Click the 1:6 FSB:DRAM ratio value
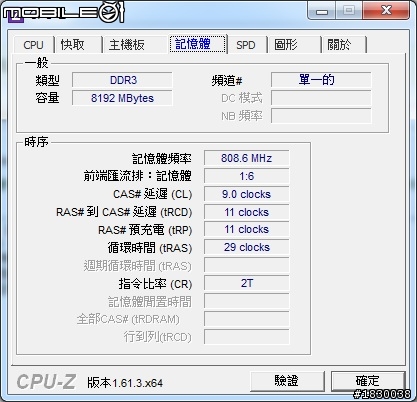This screenshot has width=417, height=402. pyautogui.click(x=247, y=176)
